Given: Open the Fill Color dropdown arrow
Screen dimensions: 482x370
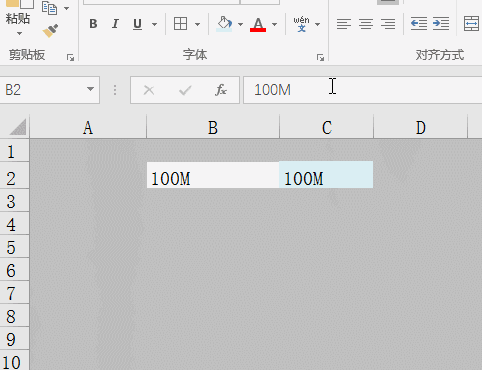Looking at the screenshot, I should coord(240,24).
